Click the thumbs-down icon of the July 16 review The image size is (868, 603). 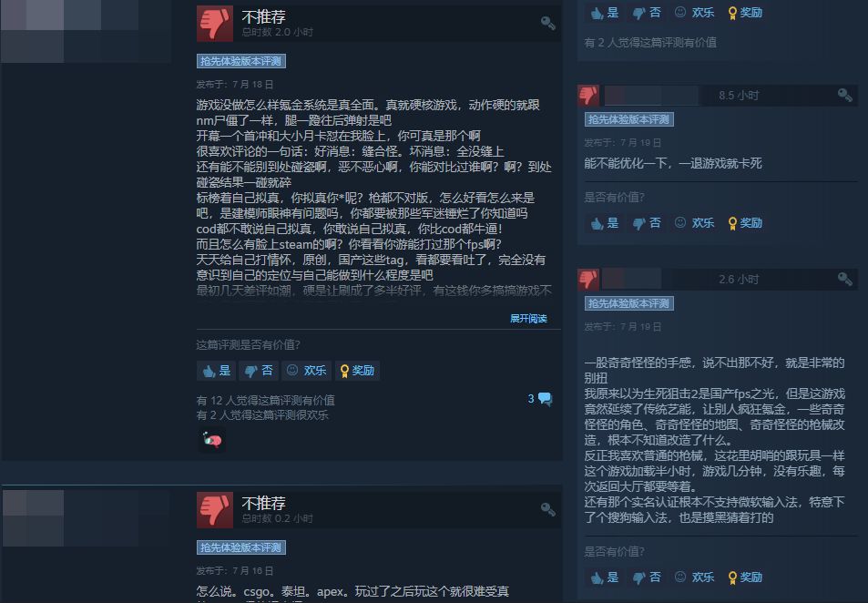tap(215, 509)
